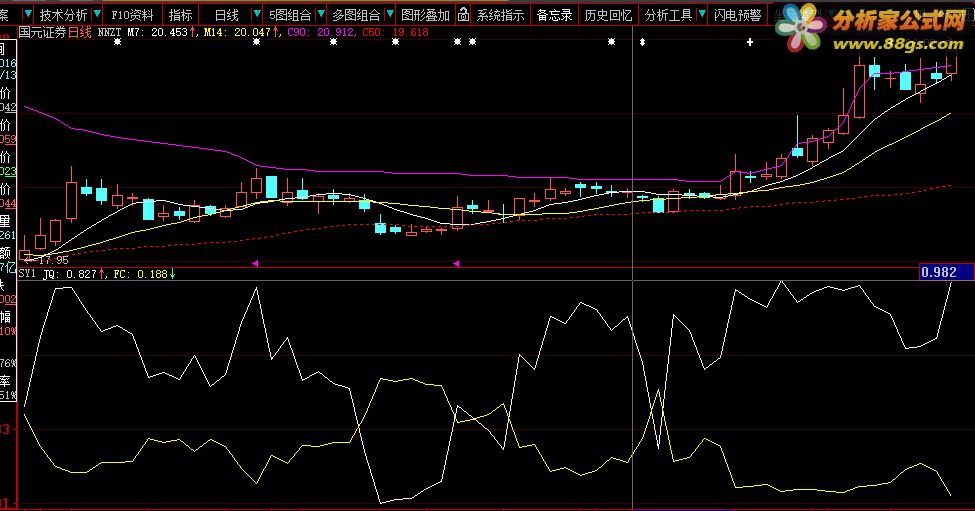This screenshot has width=975, height=511.
Task: Open the 备忘录 memo
Action: pyautogui.click(x=554, y=15)
